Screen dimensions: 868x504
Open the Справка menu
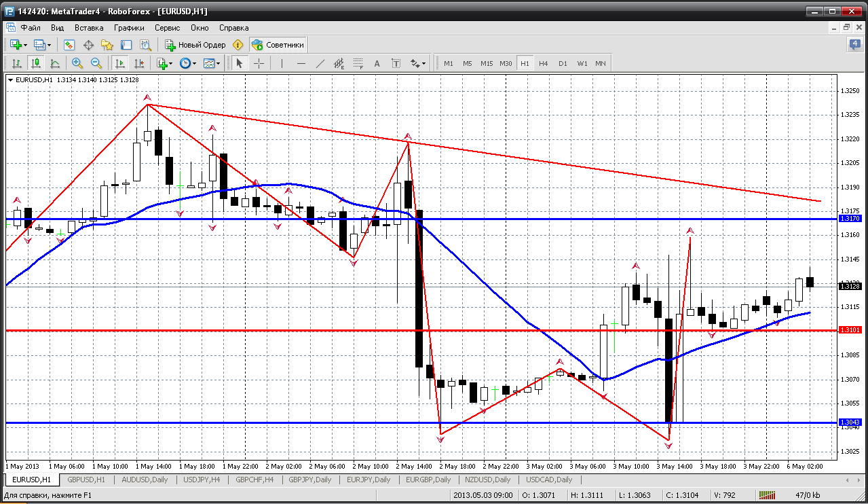234,28
